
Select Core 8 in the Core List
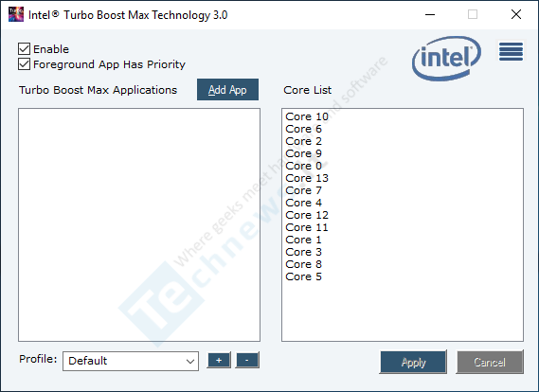tap(303, 264)
